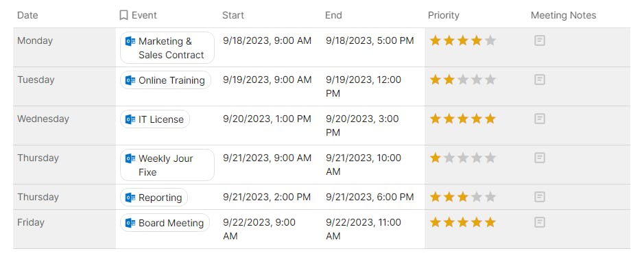Open meeting notes icon for IT License row

pyautogui.click(x=540, y=119)
